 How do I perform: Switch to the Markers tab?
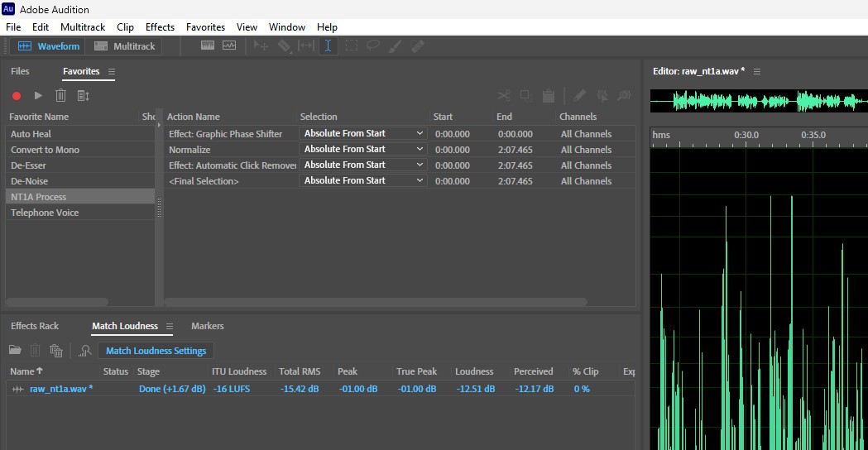pos(207,326)
